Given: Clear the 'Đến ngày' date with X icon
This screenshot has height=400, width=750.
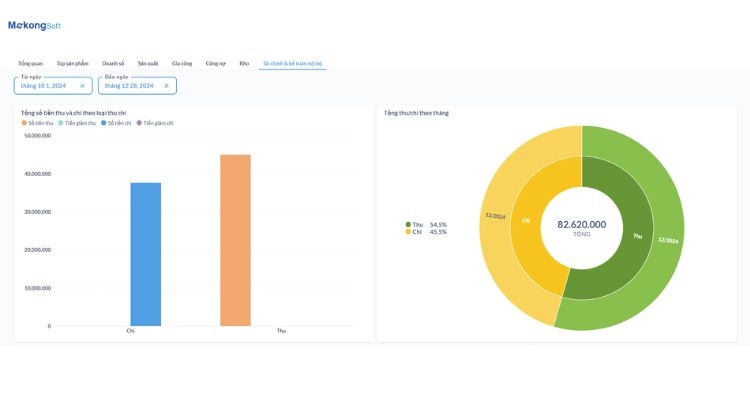Looking at the screenshot, I should [166, 86].
